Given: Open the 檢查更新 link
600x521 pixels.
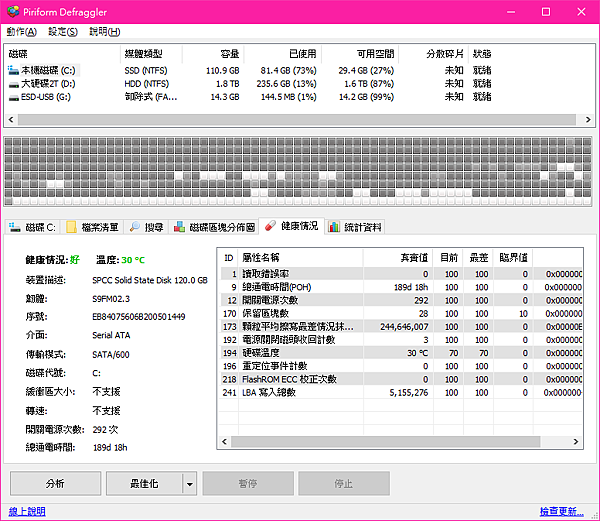Looking at the screenshot, I should click(x=562, y=511).
